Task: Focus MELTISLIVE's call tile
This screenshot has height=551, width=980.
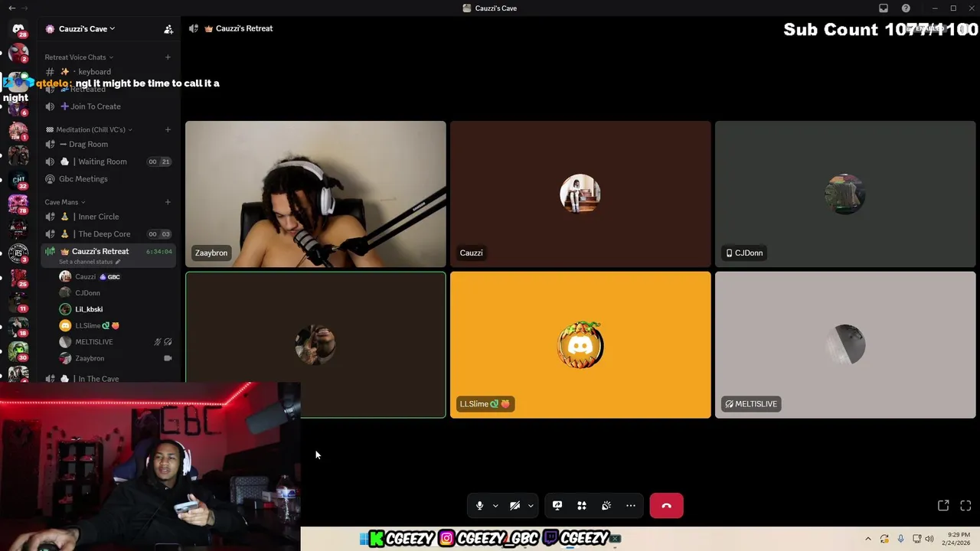Action: (845, 345)
